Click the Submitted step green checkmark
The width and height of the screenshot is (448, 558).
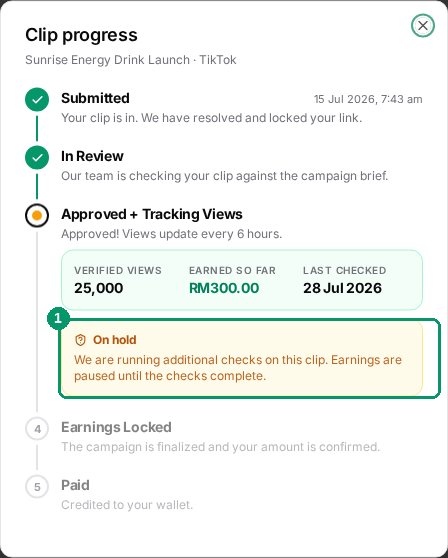[x=37, y=99]
